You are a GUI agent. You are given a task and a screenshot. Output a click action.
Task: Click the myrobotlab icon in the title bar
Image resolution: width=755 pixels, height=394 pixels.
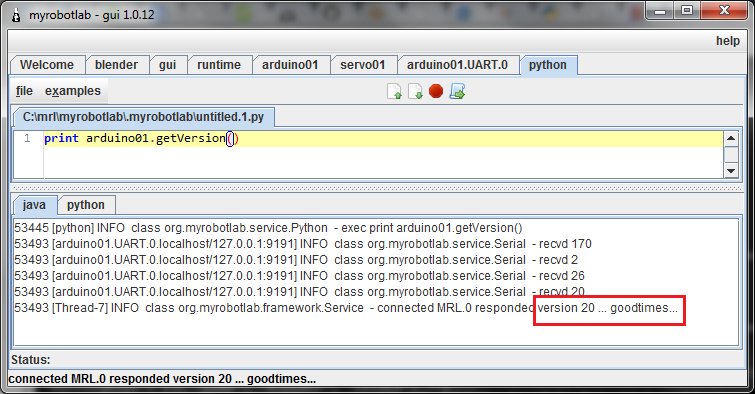pyautogui.click(x=16, y=15)
